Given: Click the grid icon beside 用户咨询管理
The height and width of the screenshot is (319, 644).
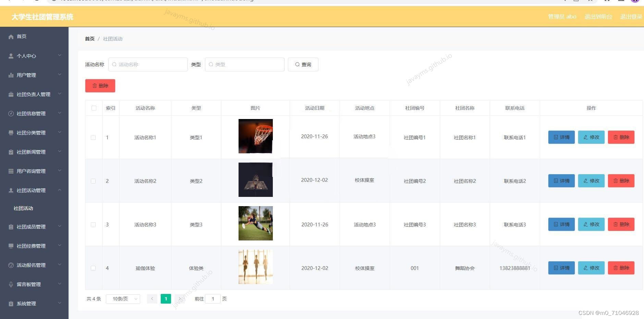Looking at the screenshot, I should pos(11,171).
